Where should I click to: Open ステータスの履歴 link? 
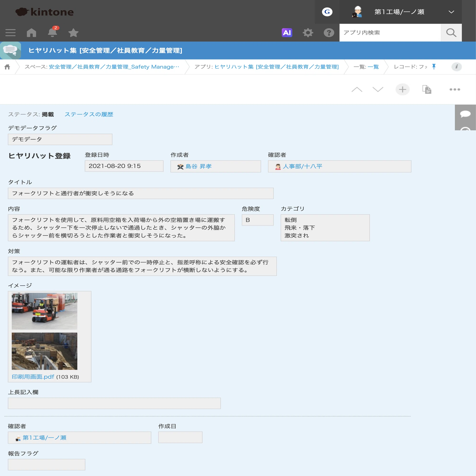click(x=89, y=114)
